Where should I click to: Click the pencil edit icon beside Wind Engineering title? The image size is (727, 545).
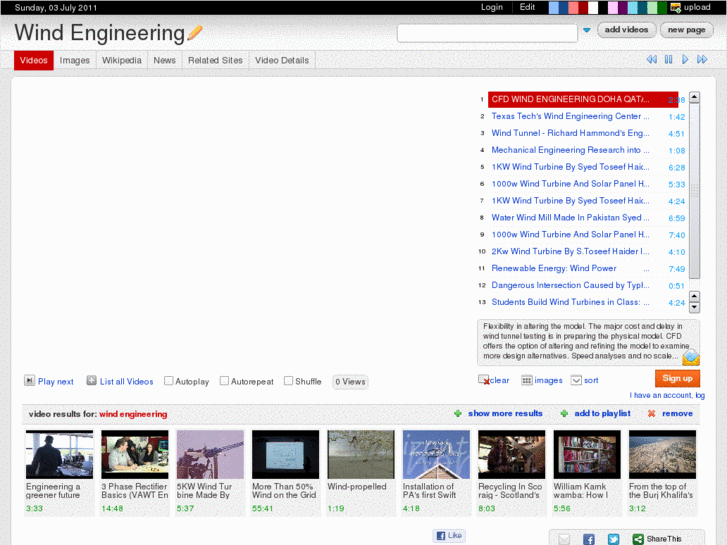tap(195, 33)
